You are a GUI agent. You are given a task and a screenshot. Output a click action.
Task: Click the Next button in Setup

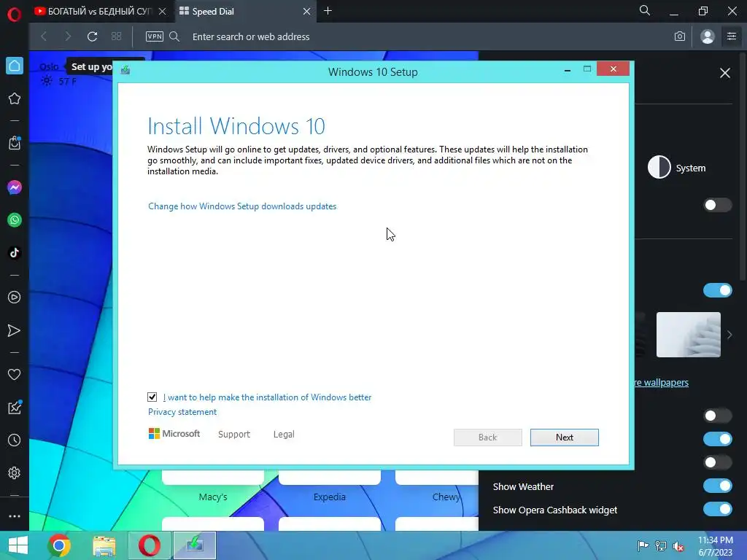coord(565,437)
